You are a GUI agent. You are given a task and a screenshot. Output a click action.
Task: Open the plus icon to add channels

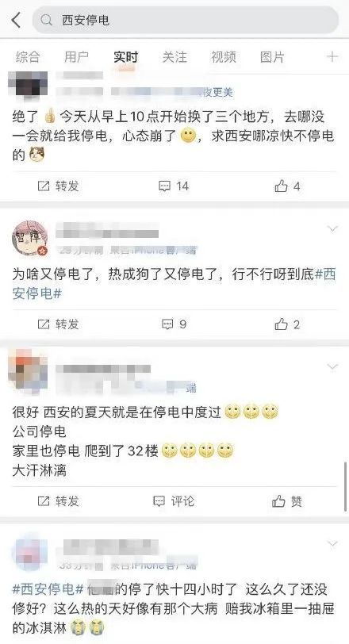(332, 56)
